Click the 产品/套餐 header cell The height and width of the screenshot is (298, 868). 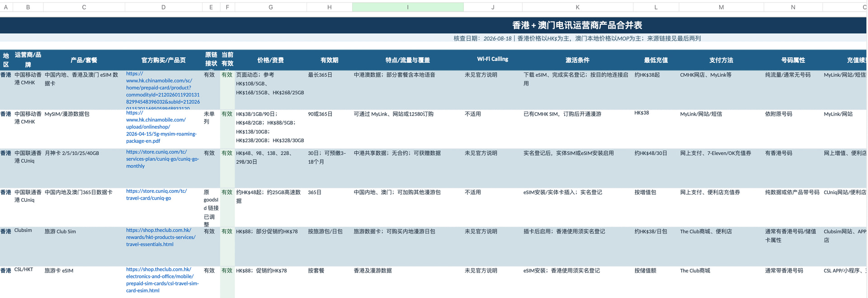(84, 60)
